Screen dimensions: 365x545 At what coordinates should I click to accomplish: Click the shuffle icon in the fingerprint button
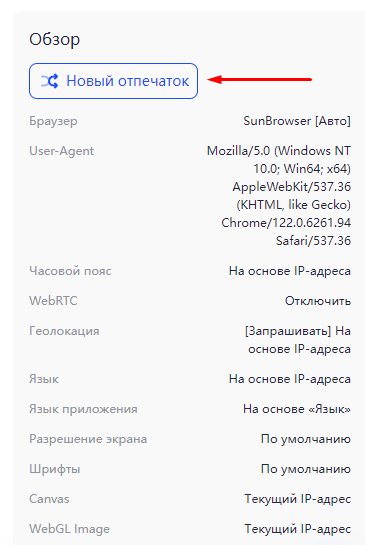49,81
